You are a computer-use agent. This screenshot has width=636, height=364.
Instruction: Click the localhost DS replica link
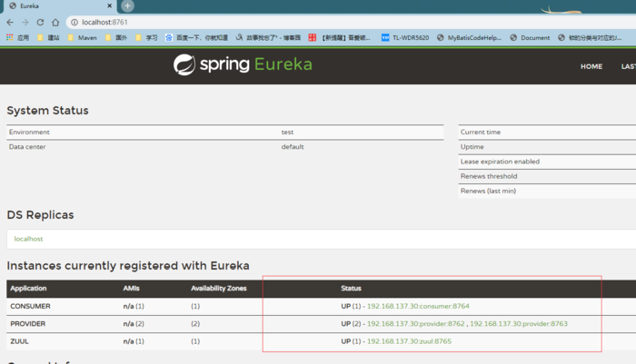point(28,239)
